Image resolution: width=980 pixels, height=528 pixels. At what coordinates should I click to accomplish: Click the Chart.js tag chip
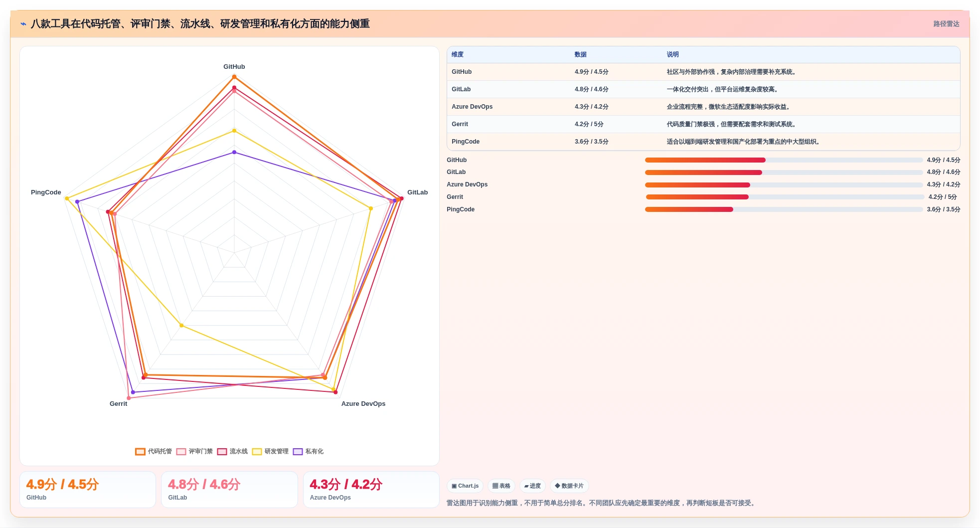(465, 486)
